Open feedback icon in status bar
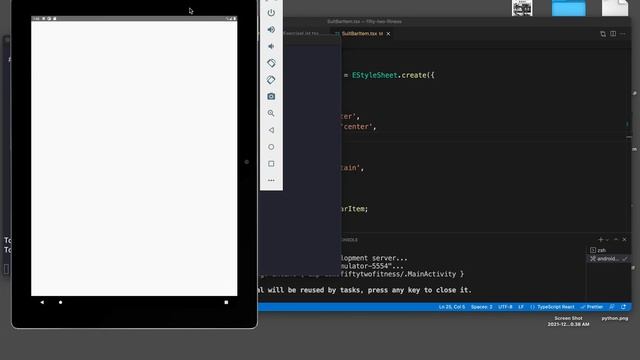The image size is (640, 360). (612, 307)
